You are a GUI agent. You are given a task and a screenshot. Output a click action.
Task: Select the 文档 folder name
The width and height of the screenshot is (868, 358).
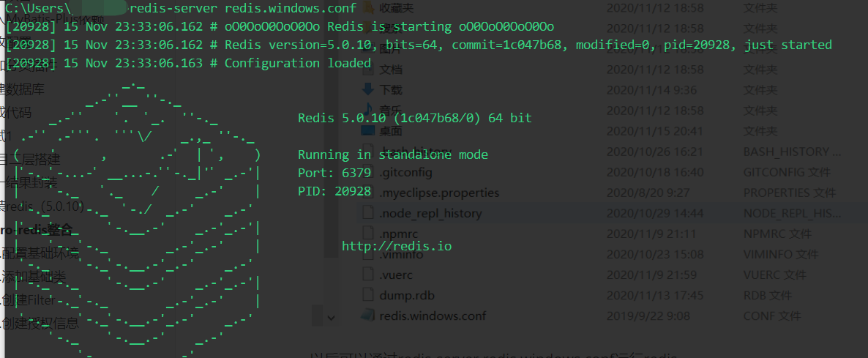pyautogui.click(x=391, y=69)
